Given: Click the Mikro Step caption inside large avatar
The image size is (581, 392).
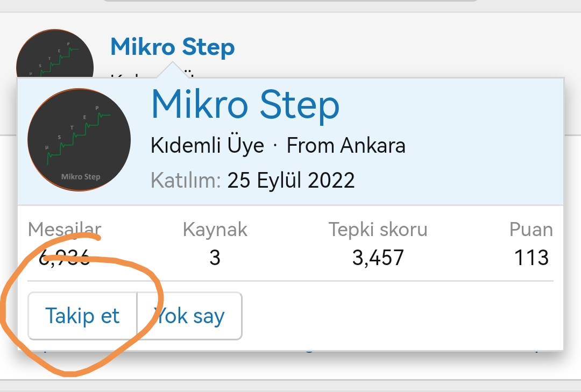Looking at the screenshot, I should point(81,177).
